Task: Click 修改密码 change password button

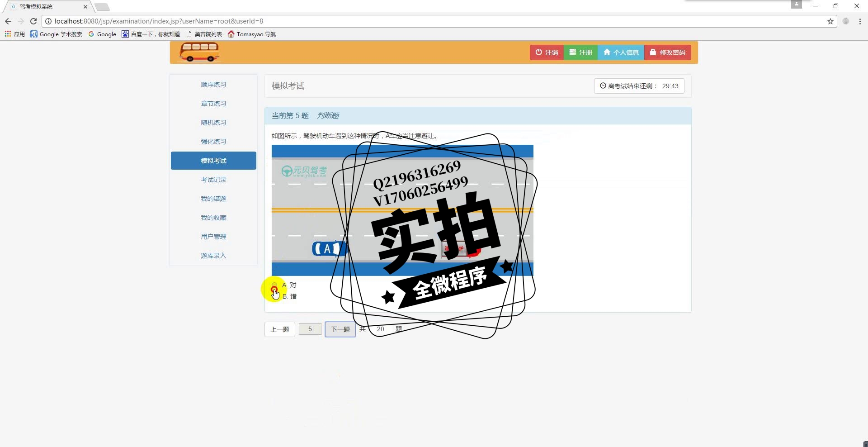Action: 667,52
